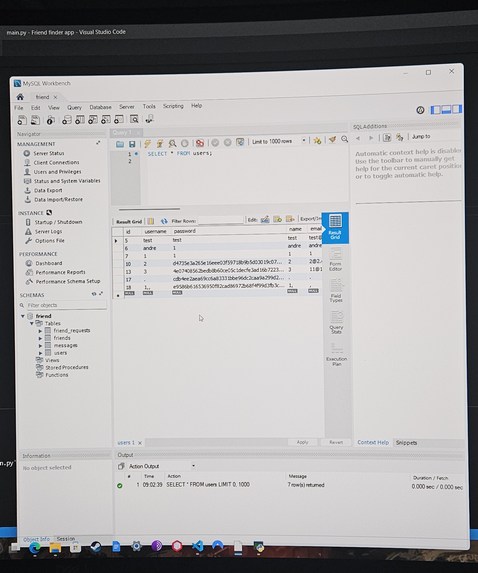Beautify the query with the broom icon

pos(332,140)
